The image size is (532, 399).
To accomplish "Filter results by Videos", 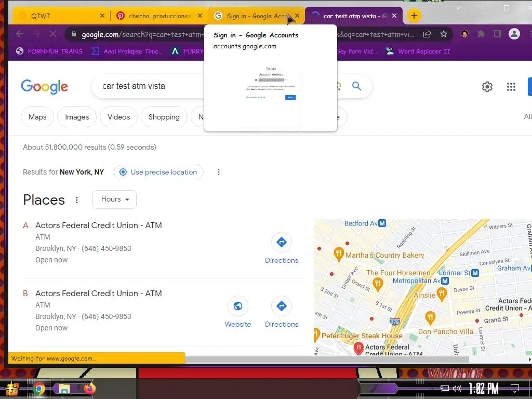I will tap(119, 117).
